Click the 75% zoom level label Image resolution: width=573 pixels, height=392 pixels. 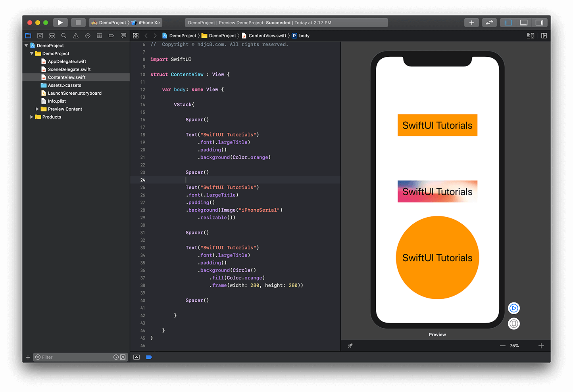514,346
